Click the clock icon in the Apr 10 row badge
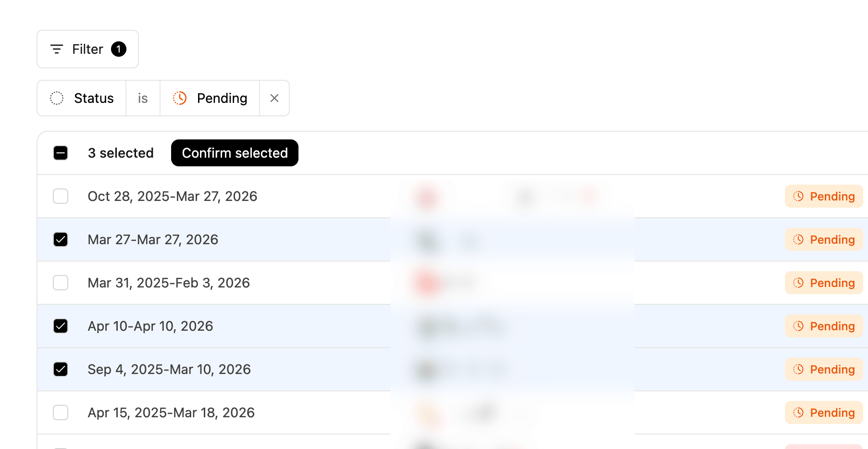The height and width of the screenshot is (449, 868). point(798,326)
